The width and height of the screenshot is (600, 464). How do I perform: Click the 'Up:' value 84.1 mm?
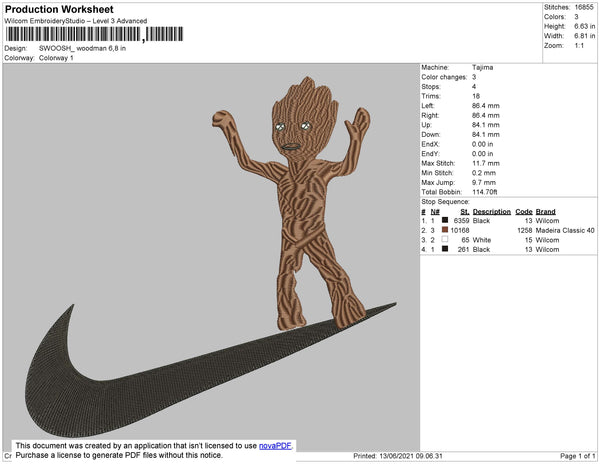[486, 125]
